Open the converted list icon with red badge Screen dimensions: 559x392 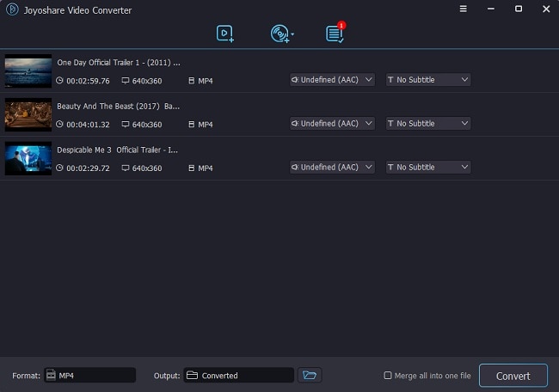point(335,34)
